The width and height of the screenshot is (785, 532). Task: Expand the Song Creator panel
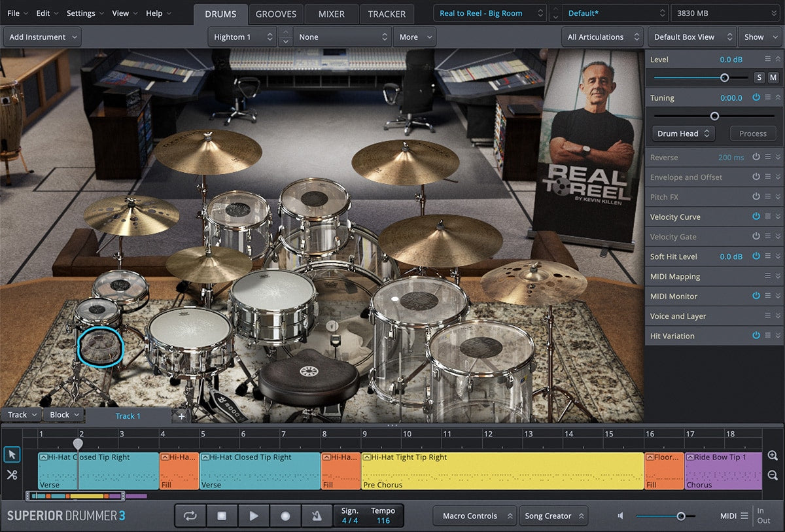(553, 516)
